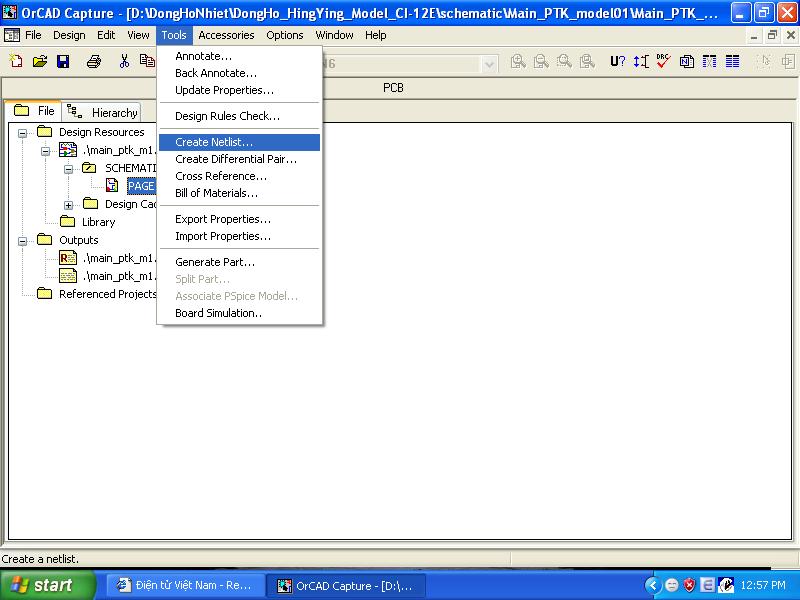Collapse the SCHEMATIC folder node
The width and height of the screenshot is (800, 600).
[68, 169]
